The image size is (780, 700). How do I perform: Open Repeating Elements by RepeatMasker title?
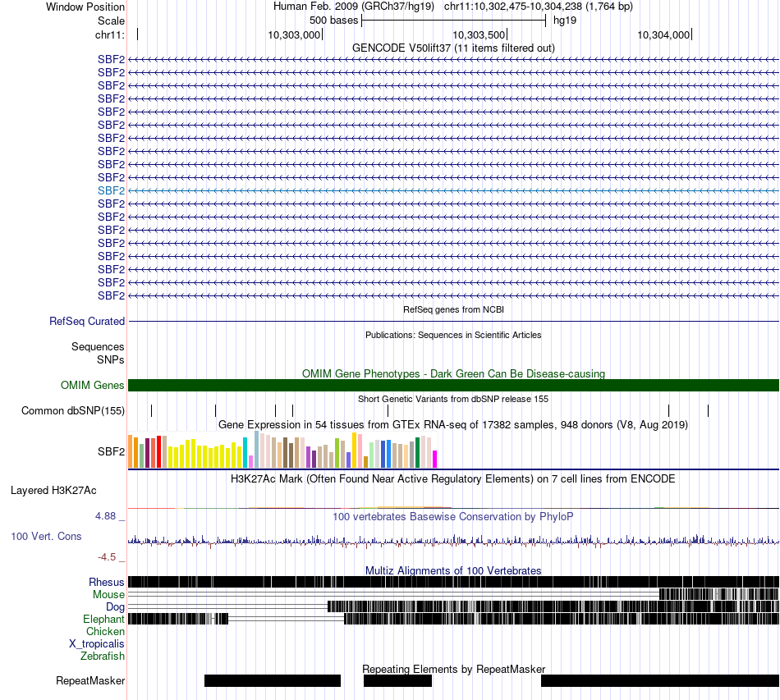click(453, 669)
